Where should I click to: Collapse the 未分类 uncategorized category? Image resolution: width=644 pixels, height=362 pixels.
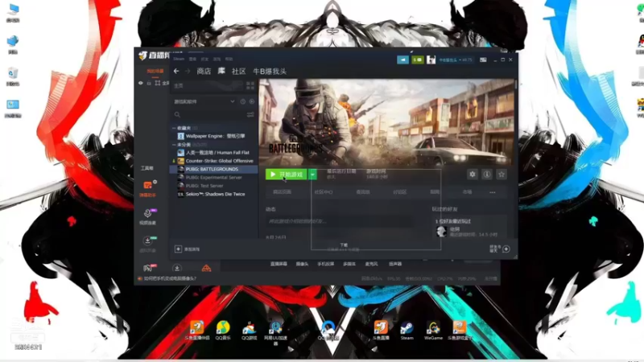coord(175,145)
